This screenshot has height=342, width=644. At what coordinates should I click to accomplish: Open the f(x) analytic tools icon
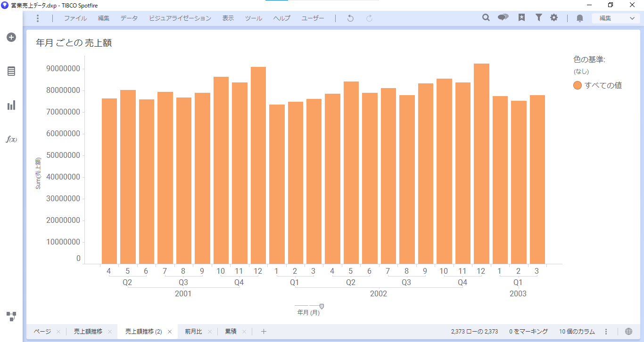[11, 139]
